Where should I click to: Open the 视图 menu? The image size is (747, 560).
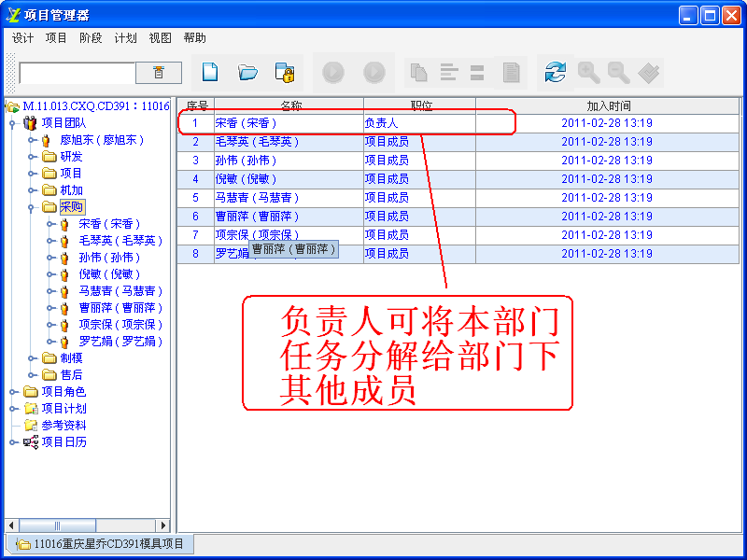pos(160,38)
